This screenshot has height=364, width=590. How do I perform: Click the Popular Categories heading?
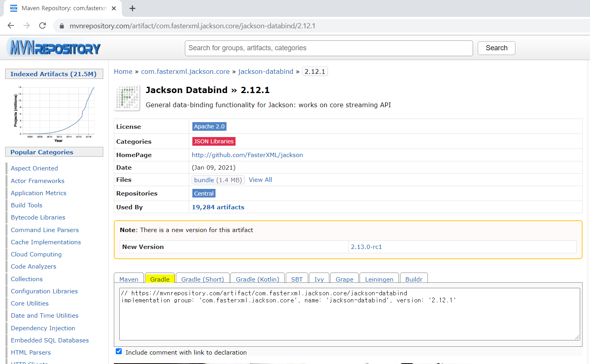(x=54, y=152)
